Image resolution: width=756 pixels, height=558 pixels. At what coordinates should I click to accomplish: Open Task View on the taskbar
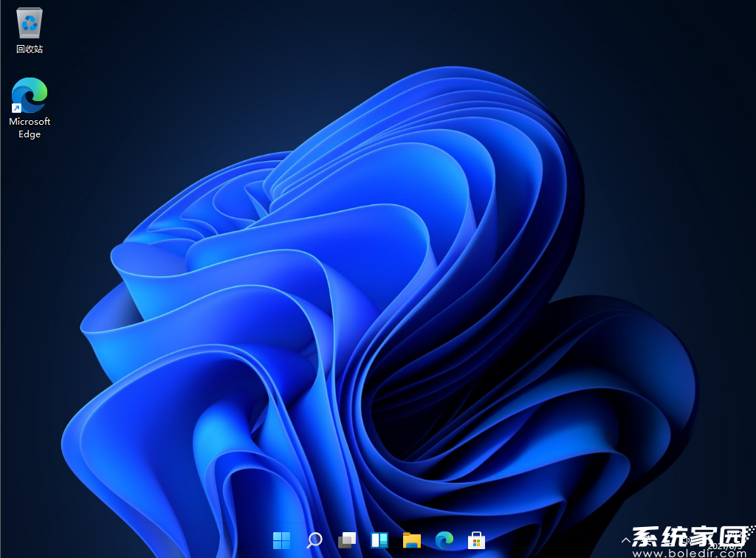pos(347,540)
